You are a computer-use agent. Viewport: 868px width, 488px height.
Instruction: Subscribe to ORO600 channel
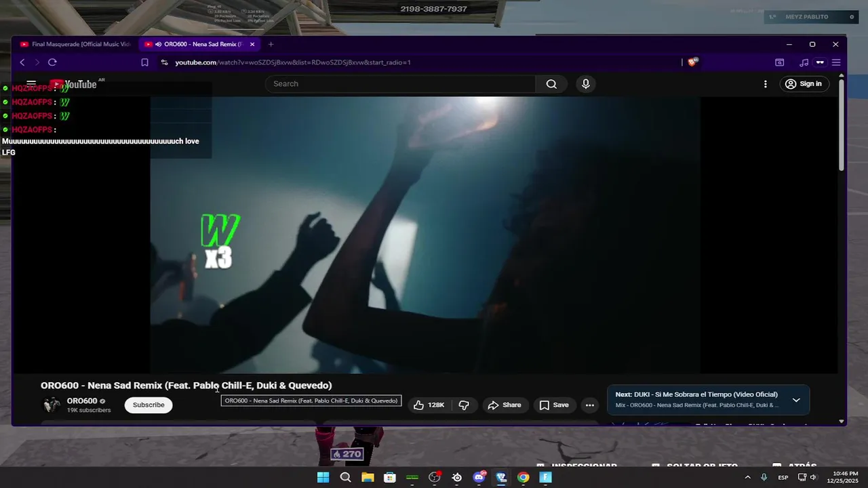click(149, 405)
